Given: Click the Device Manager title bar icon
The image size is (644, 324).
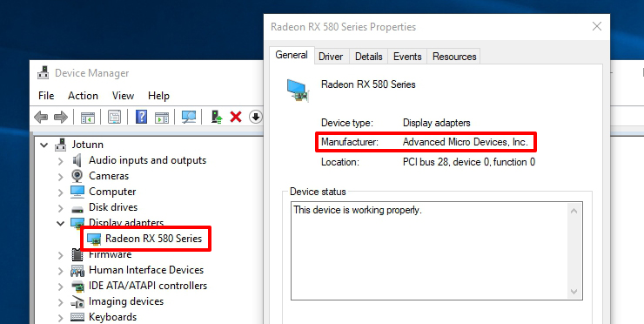Looking at the screenshot, I should click(x=44, y=73).
